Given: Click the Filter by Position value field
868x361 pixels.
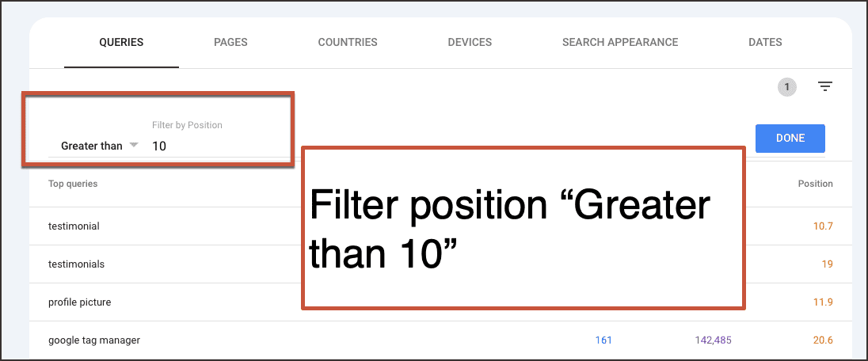Looking at the screenshot, I should pyautogui.click(x=218, y=146).
